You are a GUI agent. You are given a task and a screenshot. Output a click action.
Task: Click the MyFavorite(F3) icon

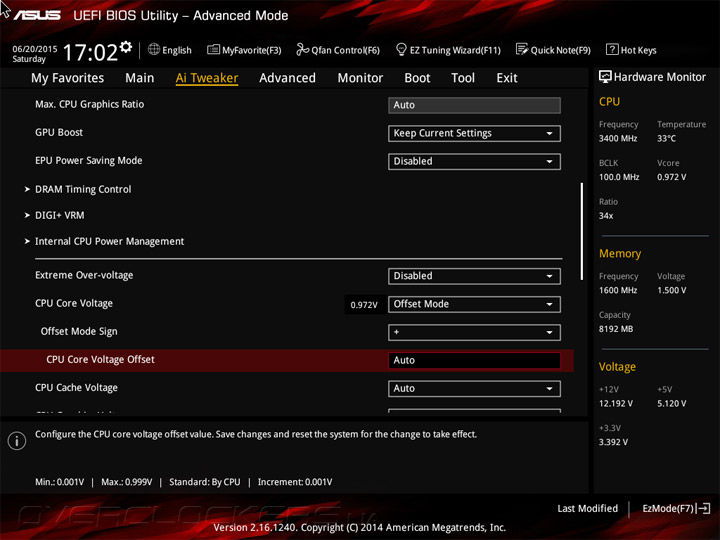point(214,50)
